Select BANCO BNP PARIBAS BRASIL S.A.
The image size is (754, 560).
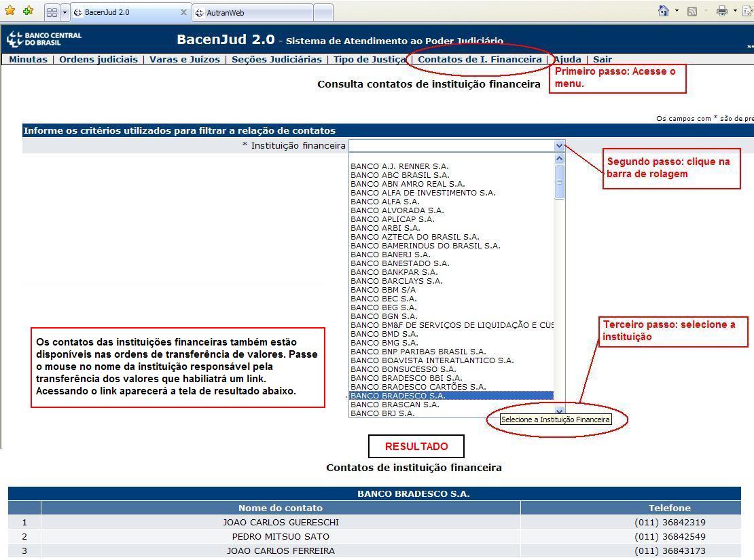pyautogui.click(x=452, y=352)
